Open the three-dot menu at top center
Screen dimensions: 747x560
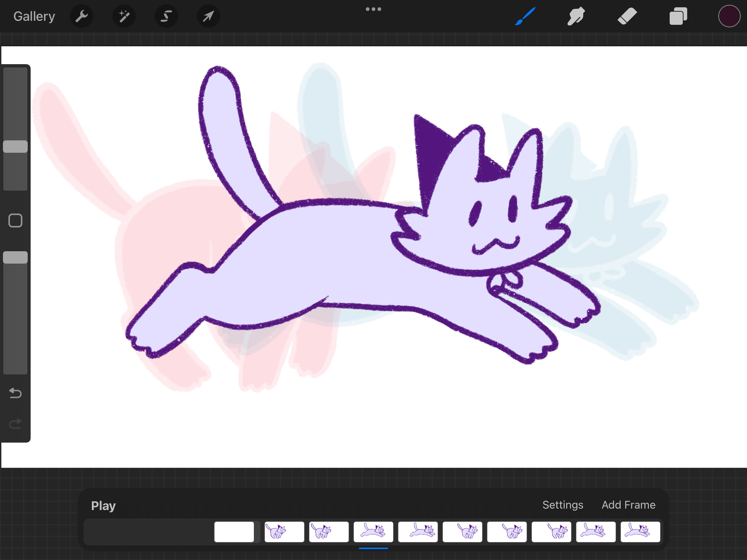tap(373, 9)
